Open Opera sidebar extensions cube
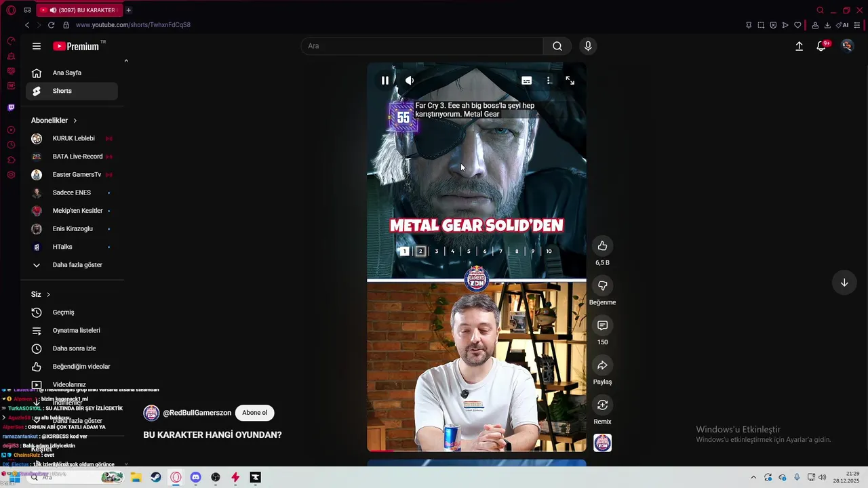The image size is (868, 488). pos(11,160)
